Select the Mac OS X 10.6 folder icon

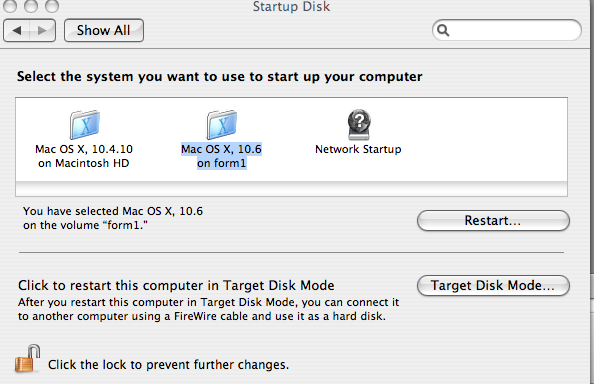(222, 125)
